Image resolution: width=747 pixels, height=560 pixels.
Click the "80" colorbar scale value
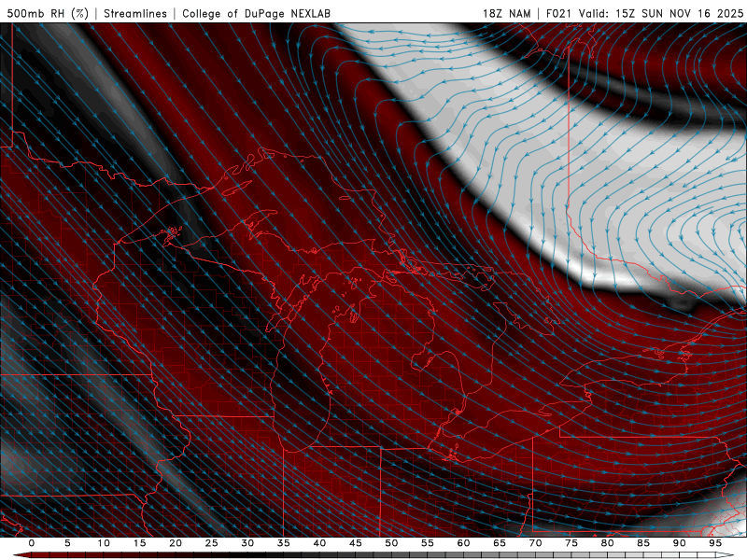(x=608, y=543)
